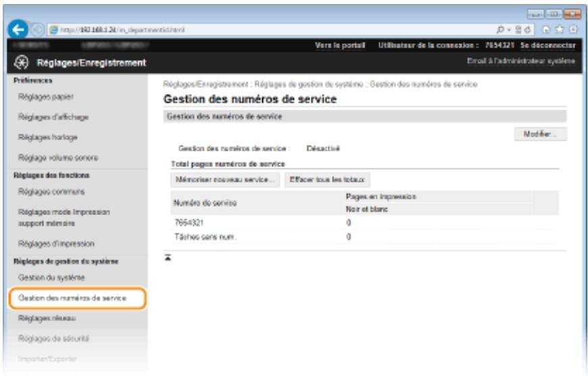Open Réglages réseau in sidebar

(x=47, y=319)
